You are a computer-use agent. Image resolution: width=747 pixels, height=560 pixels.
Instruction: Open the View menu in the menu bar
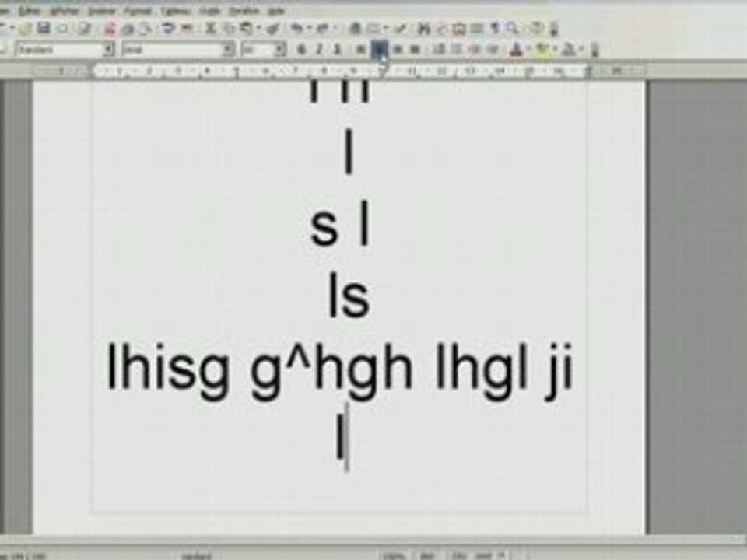point(64,10)
